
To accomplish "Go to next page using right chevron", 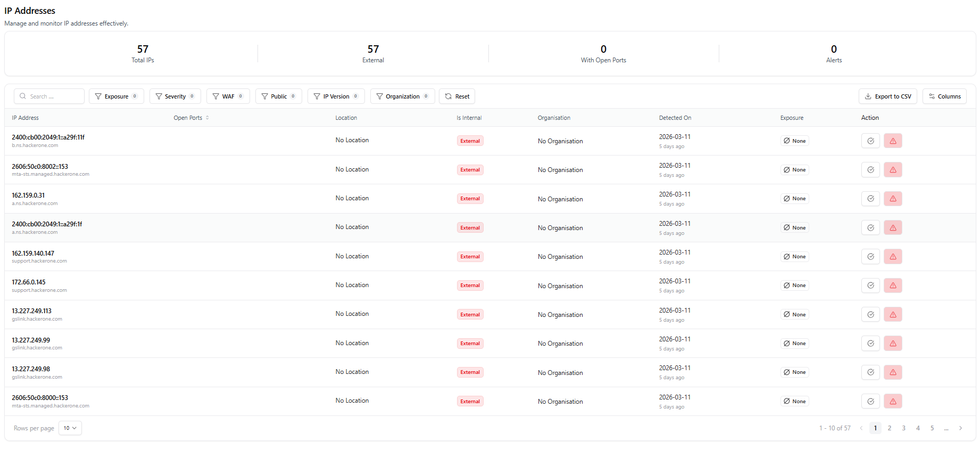I will (960, 428).
